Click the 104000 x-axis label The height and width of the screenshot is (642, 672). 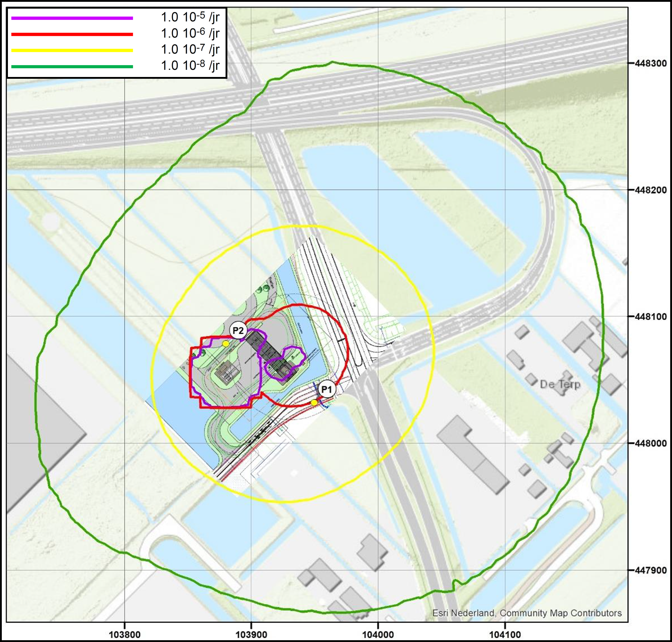[x=378, y=634]
